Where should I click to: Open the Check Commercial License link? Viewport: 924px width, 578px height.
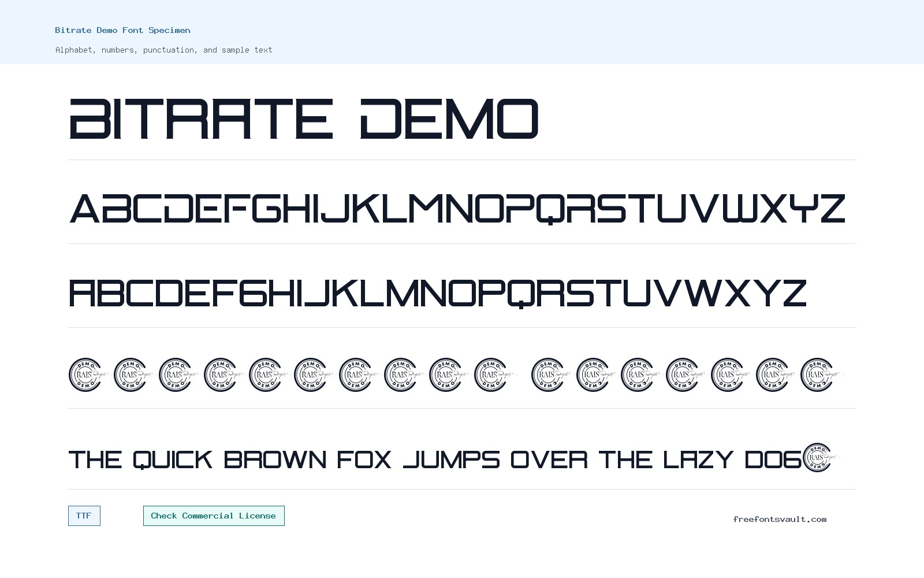214,516
